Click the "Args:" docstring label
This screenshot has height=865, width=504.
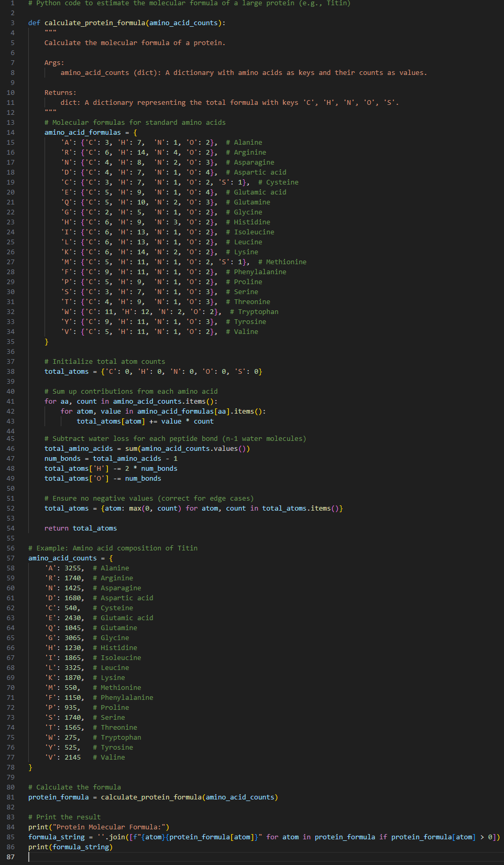(x=54, y=63)
